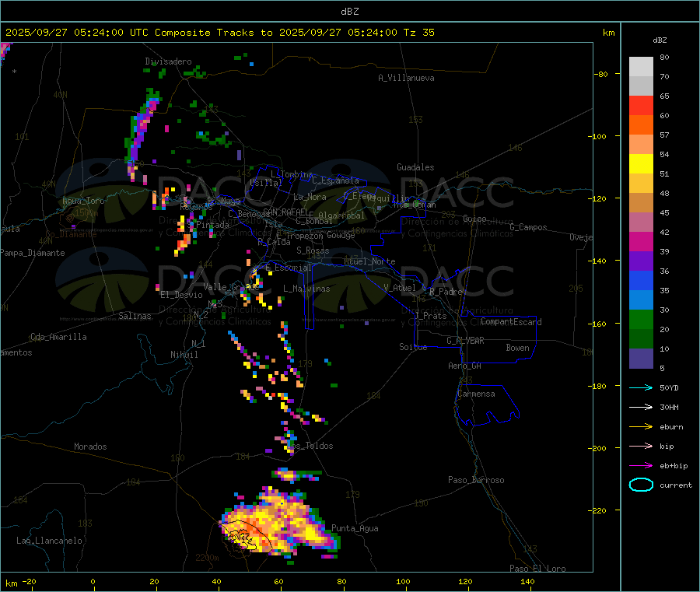
Task: Click the G_Campos place label
Action: (x=529, y=227)
